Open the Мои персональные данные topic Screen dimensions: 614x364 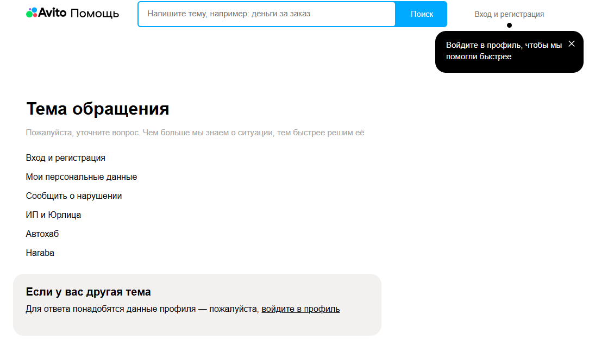click(x=82, y=177)
